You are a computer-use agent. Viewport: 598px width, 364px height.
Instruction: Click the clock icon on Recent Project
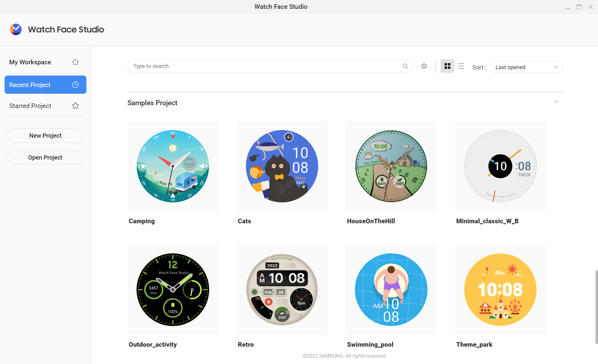[x=76, y=85]
